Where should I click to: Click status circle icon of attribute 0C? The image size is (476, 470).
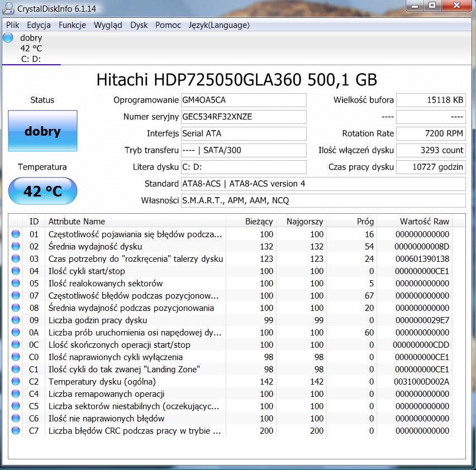click(x=16, y=344)
